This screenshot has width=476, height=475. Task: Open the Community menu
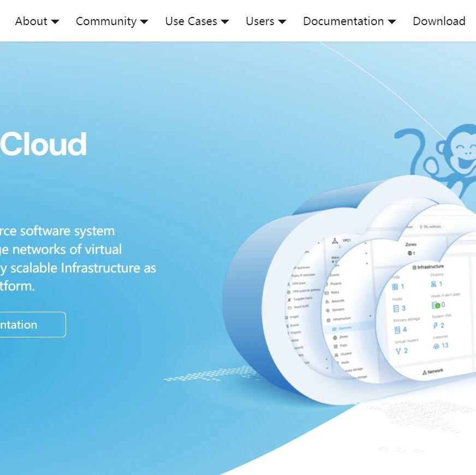click(x=112, y=21)
